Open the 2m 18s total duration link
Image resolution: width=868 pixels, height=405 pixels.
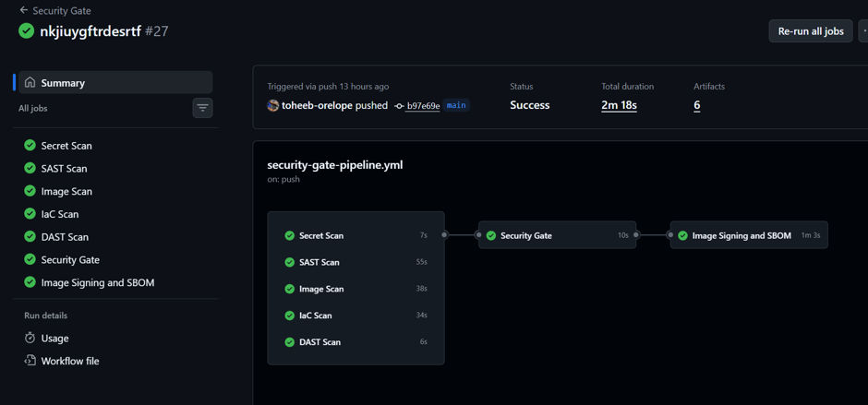(619, 105)
